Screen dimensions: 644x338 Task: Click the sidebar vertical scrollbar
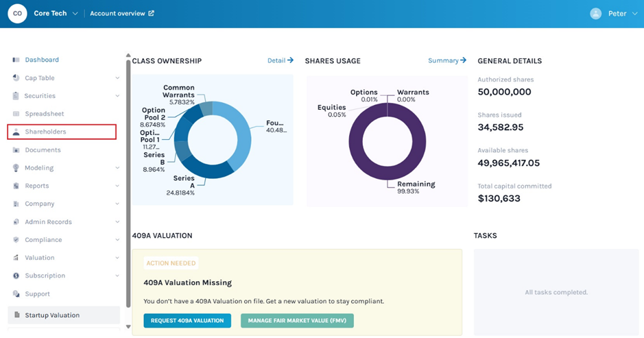[128, 185]
